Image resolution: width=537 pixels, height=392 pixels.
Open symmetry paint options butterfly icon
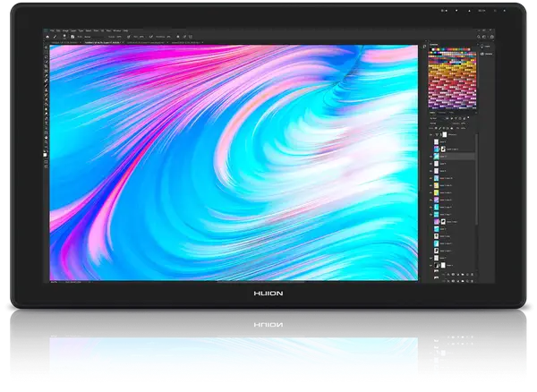[x=191, y=37]
